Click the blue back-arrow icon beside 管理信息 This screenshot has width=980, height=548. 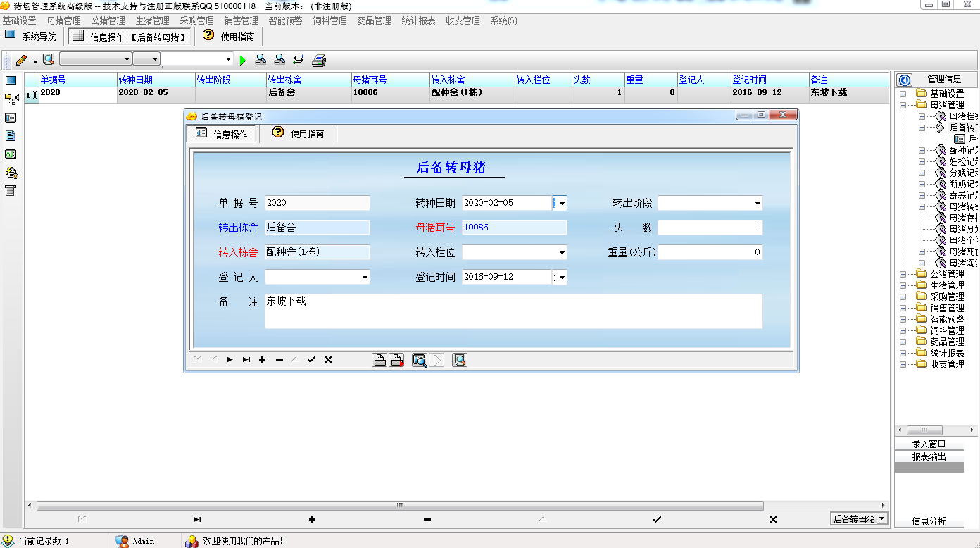905,80
